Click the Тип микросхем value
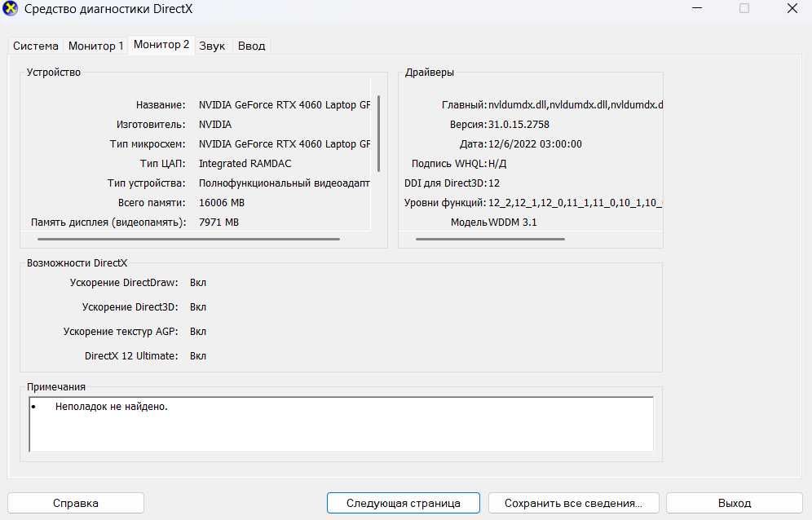The width and height of the screenshot is (812, 520). tap(285, 144)
